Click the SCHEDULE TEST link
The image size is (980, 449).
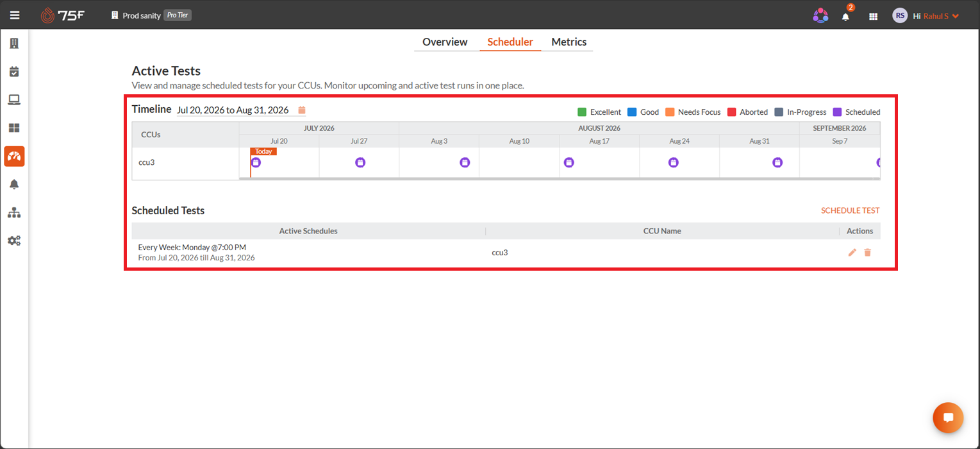point(851,210)
